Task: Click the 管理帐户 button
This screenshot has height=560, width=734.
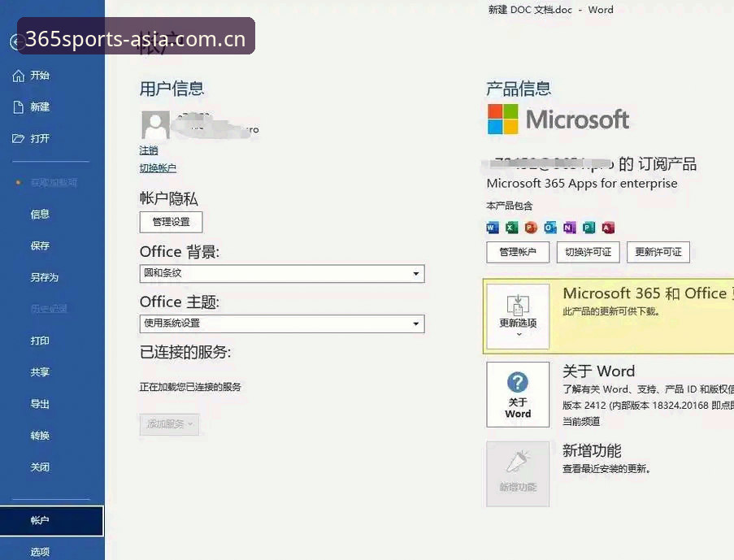Action: coord(518,252)
